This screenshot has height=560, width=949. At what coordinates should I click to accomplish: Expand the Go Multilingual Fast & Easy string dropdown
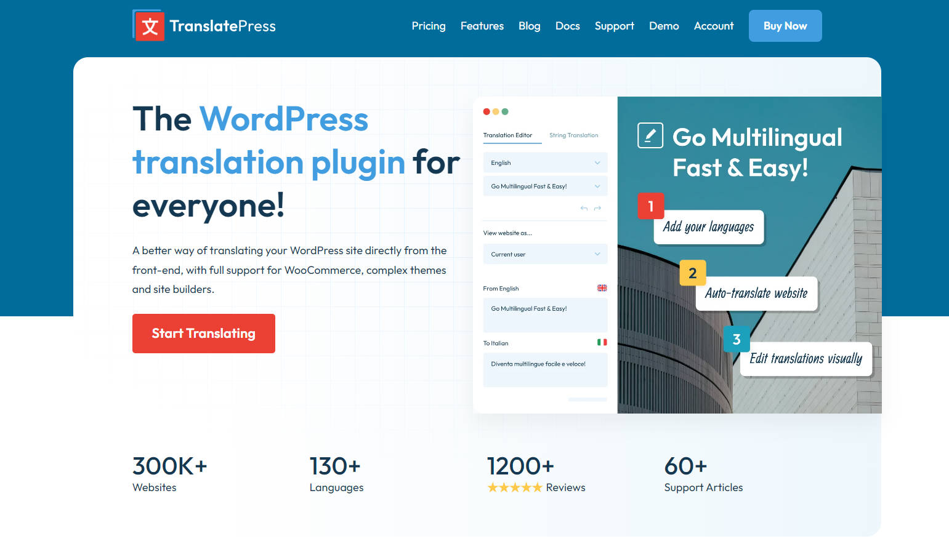pyautogui.click(x=545, y=186)
